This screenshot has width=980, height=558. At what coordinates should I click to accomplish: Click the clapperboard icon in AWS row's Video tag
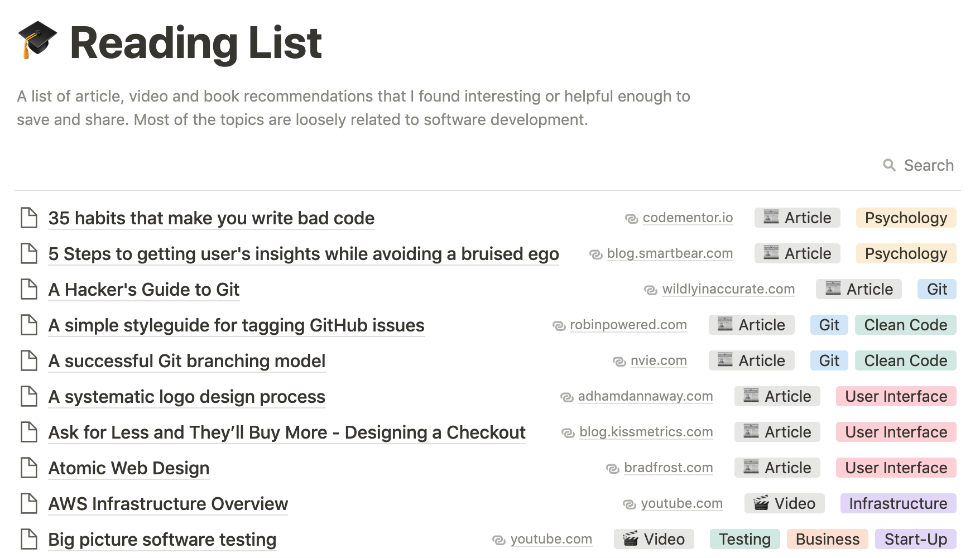(761, 503)
